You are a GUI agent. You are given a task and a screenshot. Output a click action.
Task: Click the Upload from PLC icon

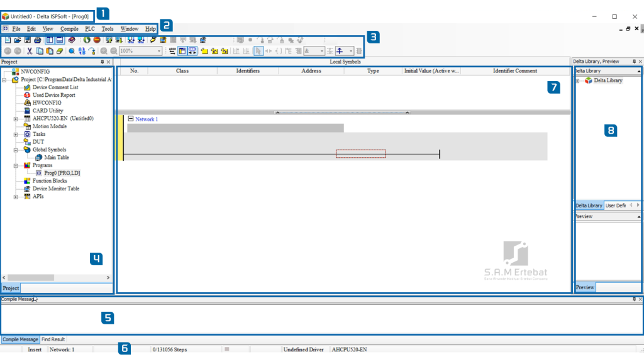tap(109, 40)
